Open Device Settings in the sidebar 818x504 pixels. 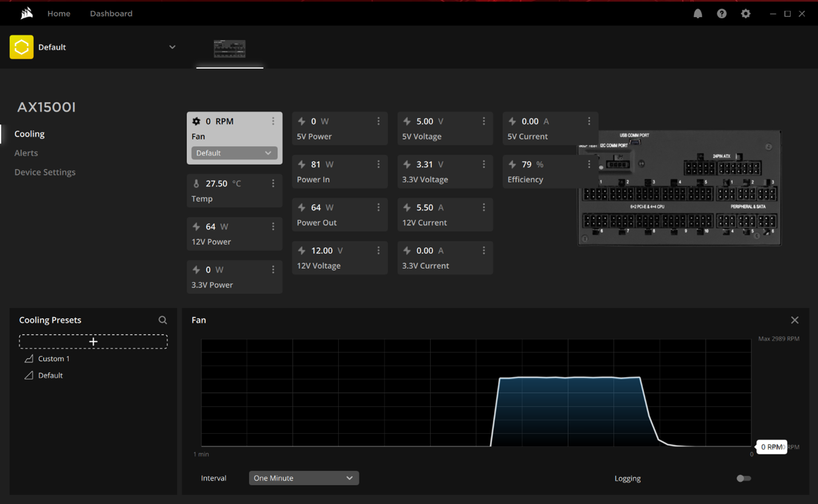(x=45, y=172)
